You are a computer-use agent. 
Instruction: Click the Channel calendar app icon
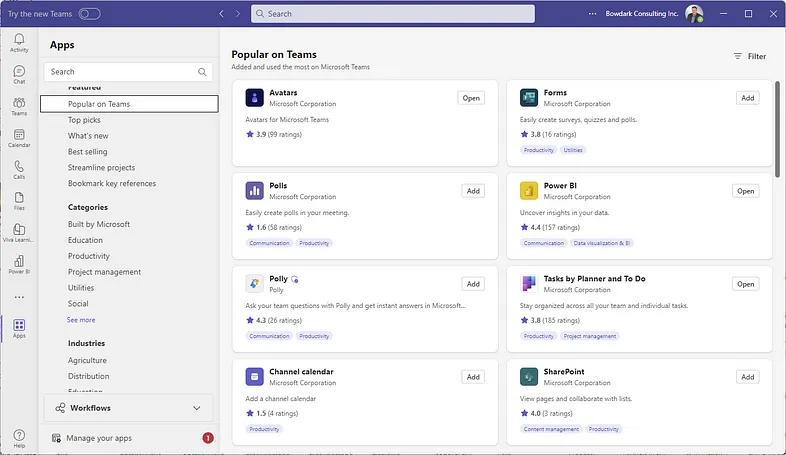pyautogui.click(x=254, y=377)
